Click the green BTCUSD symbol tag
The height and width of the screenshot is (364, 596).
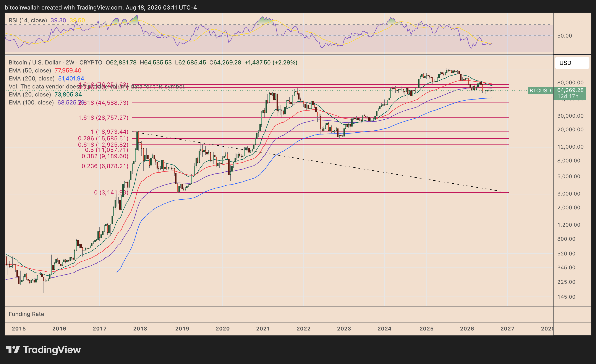pos(540,90)
